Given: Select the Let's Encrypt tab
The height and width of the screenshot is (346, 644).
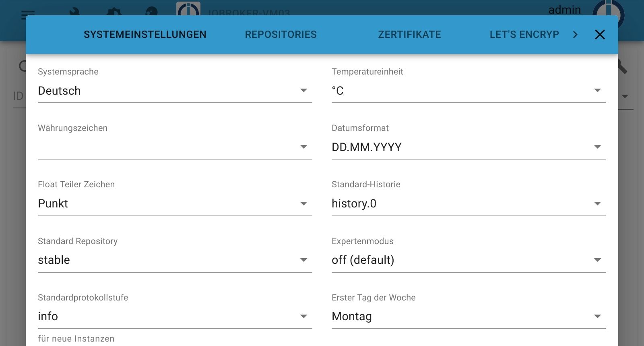Looking at the screenshot, I should tap(524, 35).
